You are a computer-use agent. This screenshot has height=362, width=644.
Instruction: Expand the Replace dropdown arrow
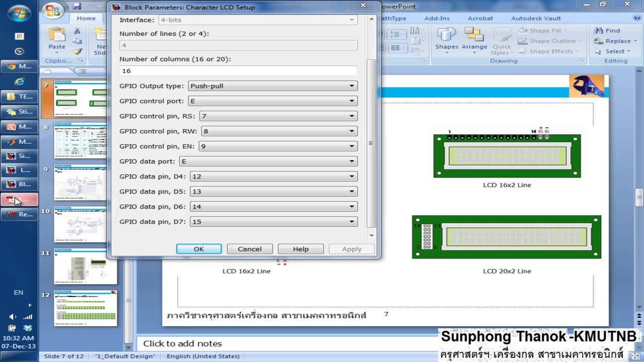click(x=635, y=41)
